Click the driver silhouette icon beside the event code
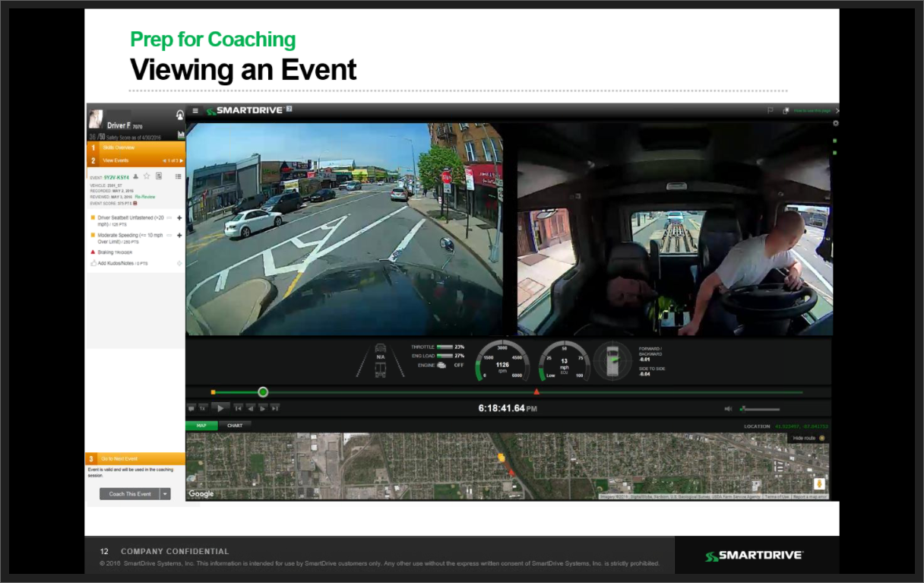 [135, 176]
